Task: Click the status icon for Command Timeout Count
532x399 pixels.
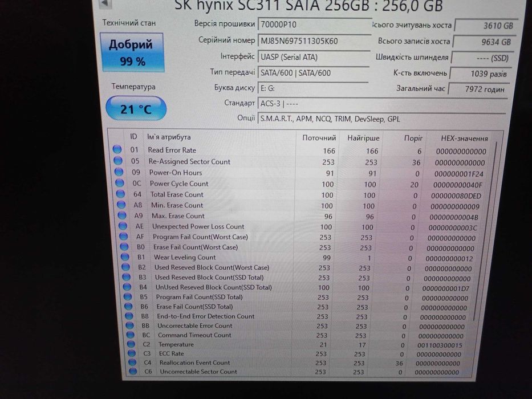Action: coord(130,335)
